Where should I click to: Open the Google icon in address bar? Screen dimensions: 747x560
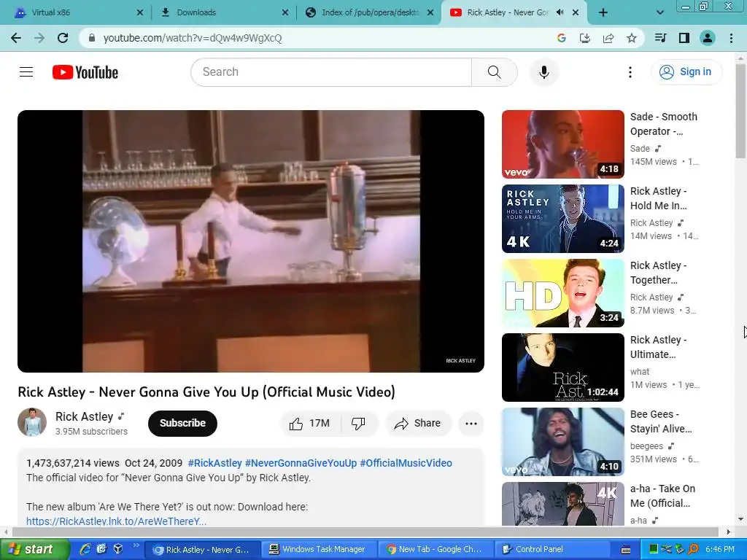click(x=561, y=38)
